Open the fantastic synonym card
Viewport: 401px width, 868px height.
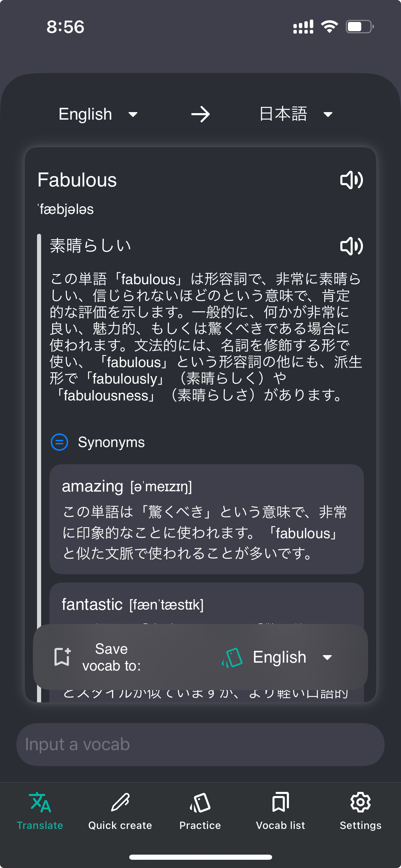tap(206, 604)
